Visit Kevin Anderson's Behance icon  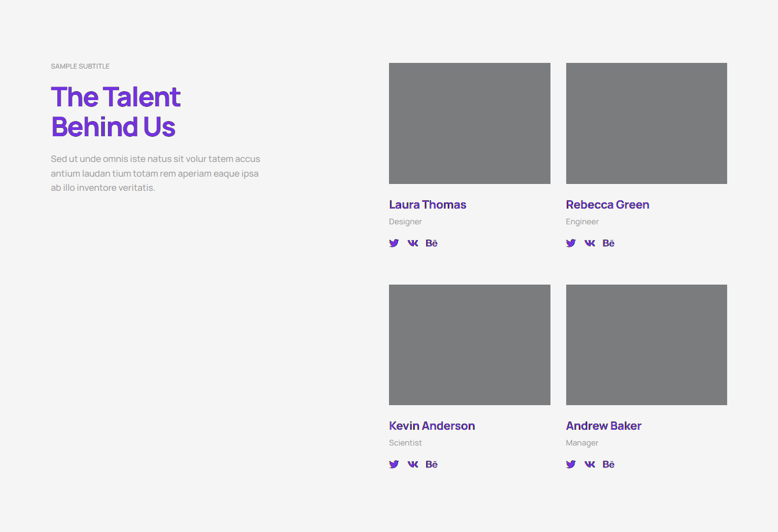(431, 464)
